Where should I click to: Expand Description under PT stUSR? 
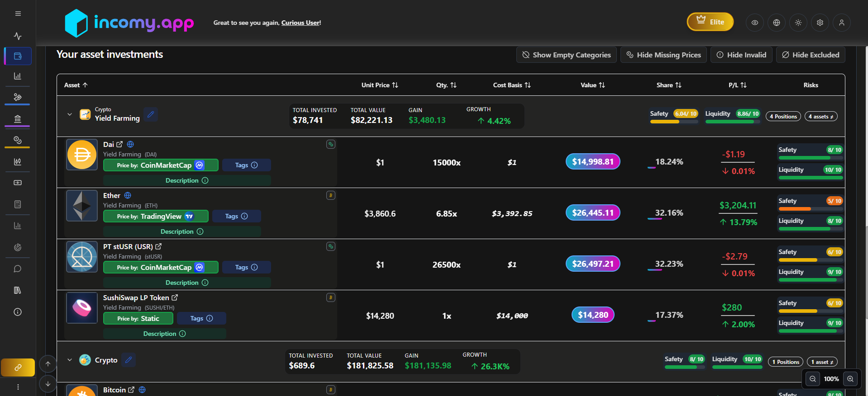187,283
